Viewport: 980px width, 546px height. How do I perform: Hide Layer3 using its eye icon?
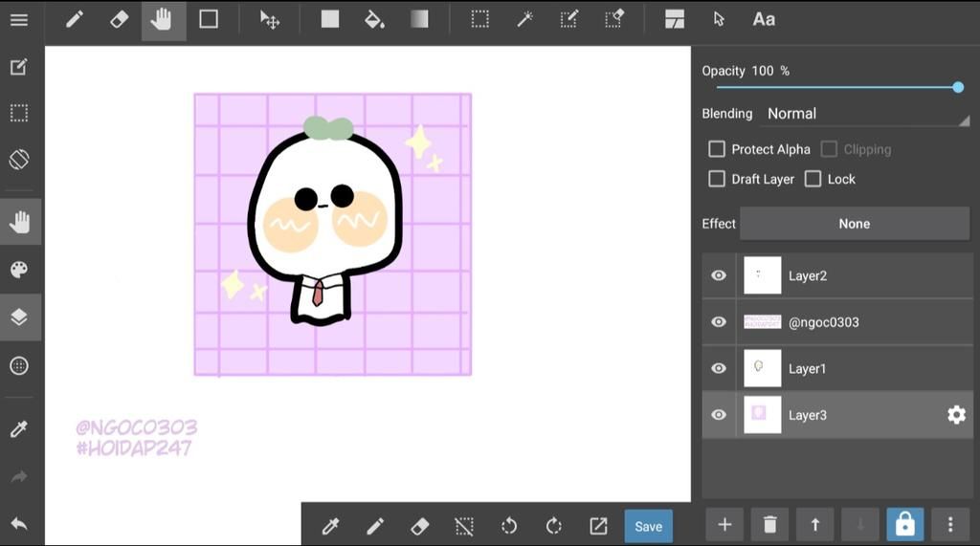click(719, 415)
